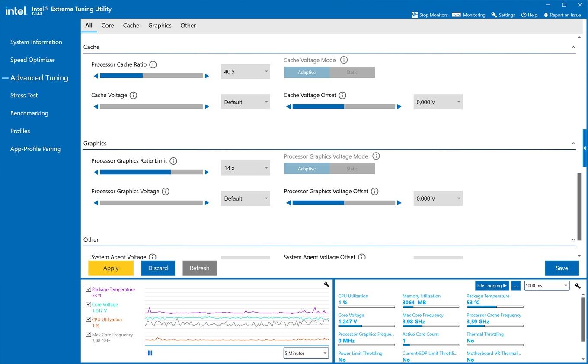Uncheck Core Voltage graph checkbox

point(89,304)
